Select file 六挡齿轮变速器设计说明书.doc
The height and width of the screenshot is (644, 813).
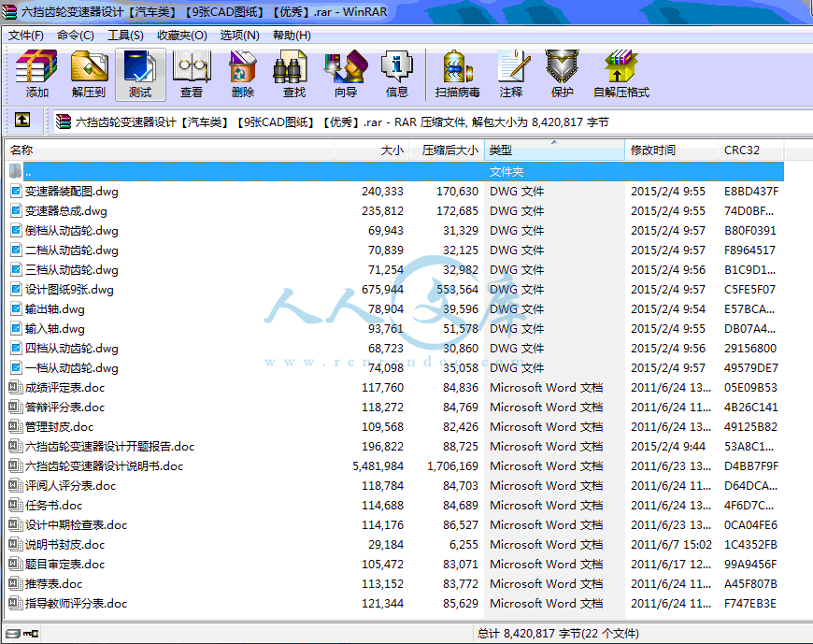pyautogui.click(x=105, y=466)
